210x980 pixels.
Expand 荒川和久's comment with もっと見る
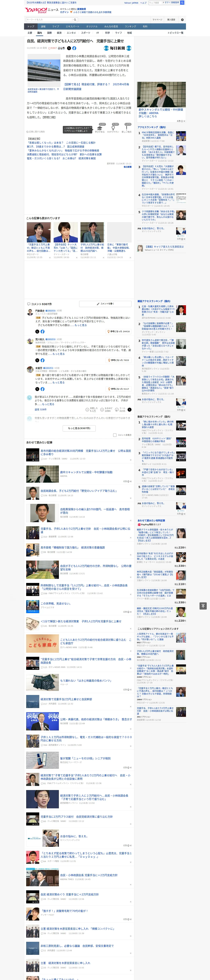(59, 354)
